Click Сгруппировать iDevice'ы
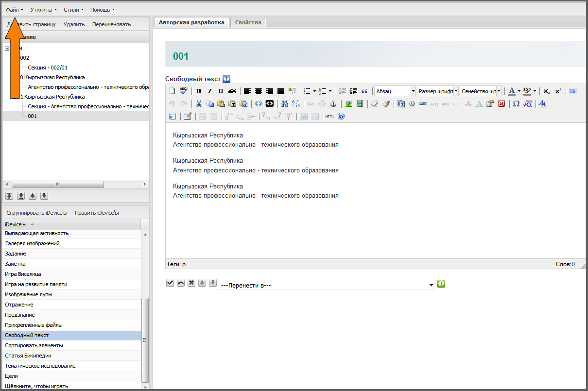The height and width of the screenshot is (391, 588). (x=36, y=213)
